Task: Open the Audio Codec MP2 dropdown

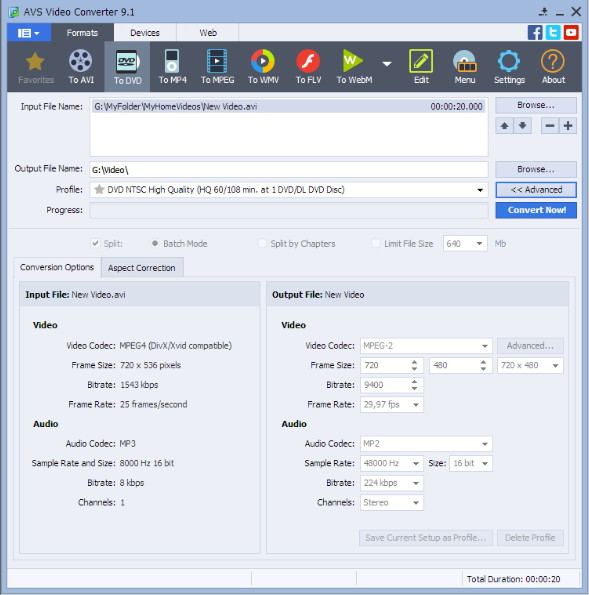Action: click(x=426, y=444)
